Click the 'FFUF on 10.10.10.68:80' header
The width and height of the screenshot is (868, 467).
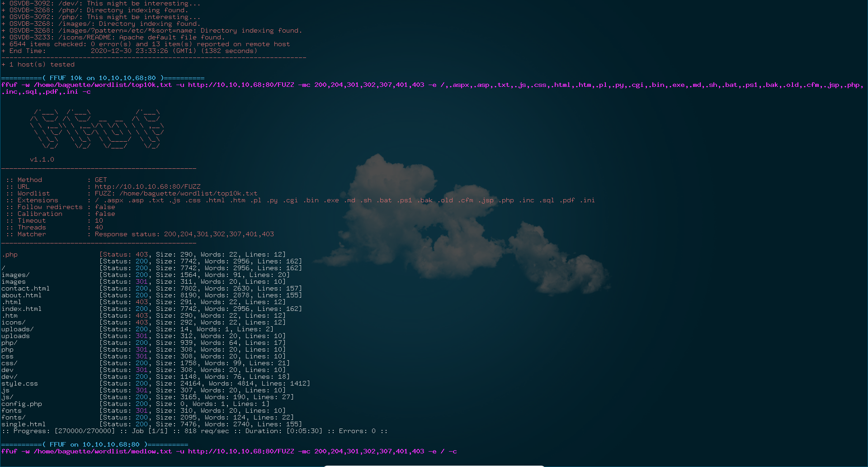[94, 445]
